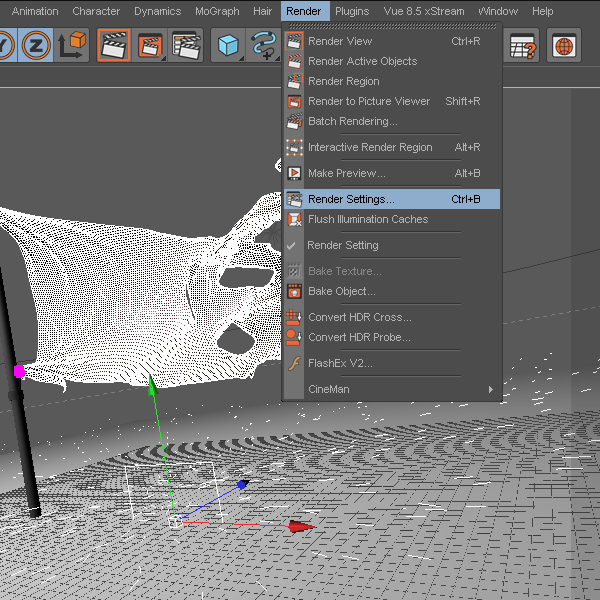Open the Help menu
Image resolution: width=600 pixels, height=600 pixels.
[542, 11]
